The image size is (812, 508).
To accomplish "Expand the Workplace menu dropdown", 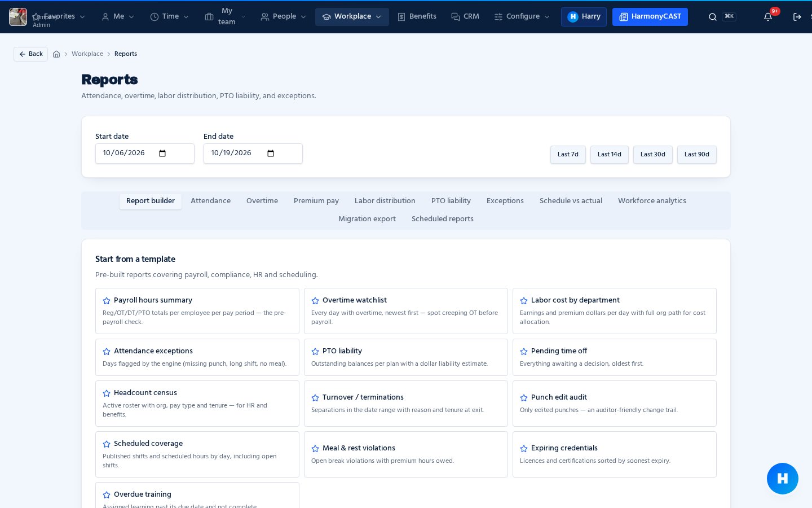I will [352, 17].
